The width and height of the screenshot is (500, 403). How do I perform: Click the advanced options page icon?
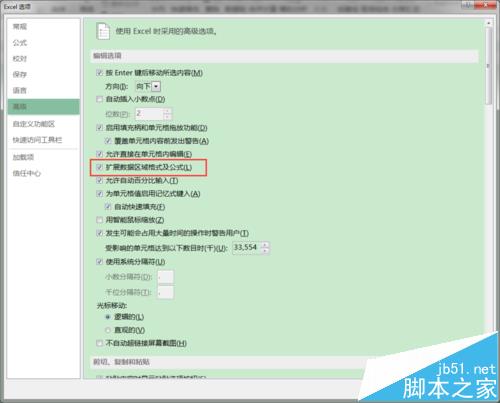pos(103,31)
